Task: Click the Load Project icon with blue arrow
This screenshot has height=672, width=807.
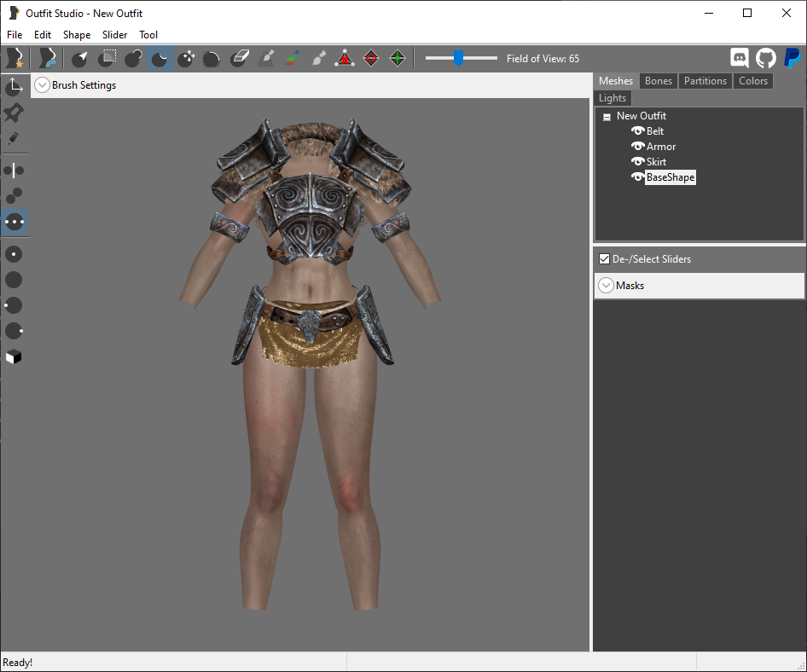Action: [48, 58]
